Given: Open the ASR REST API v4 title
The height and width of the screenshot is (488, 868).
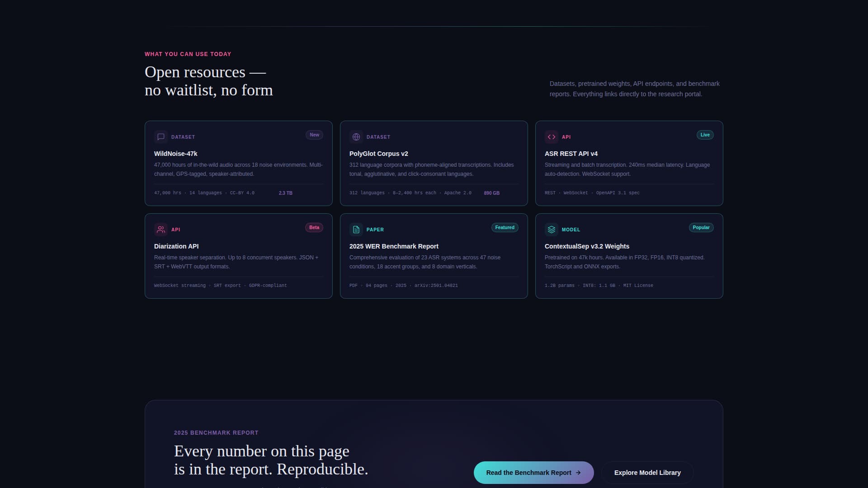Looking at the screenshot, I should click(571, 154).
